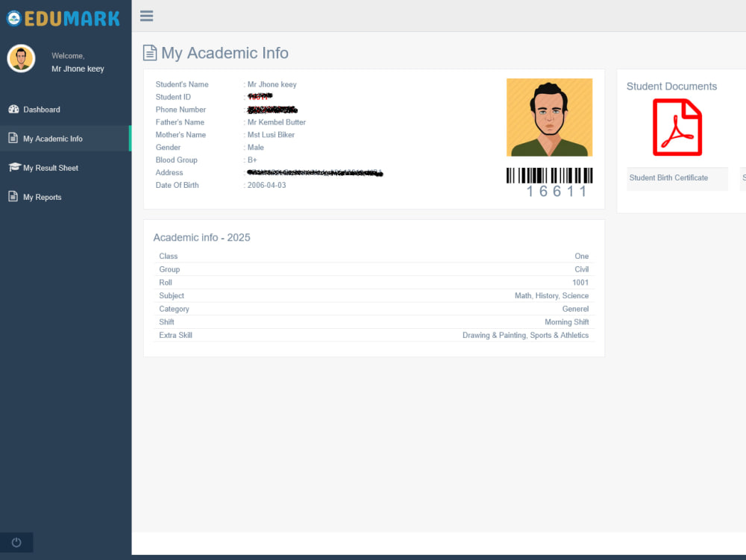This screenshot has width=746, height=560.
Task: Toggle the hamburger menu icon
Action: click(146, 16)
